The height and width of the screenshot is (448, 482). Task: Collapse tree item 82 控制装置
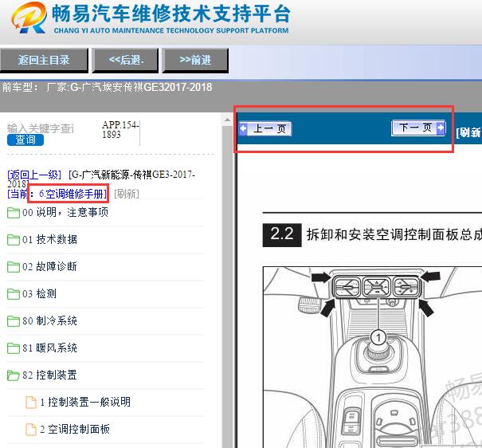[49, 375]
